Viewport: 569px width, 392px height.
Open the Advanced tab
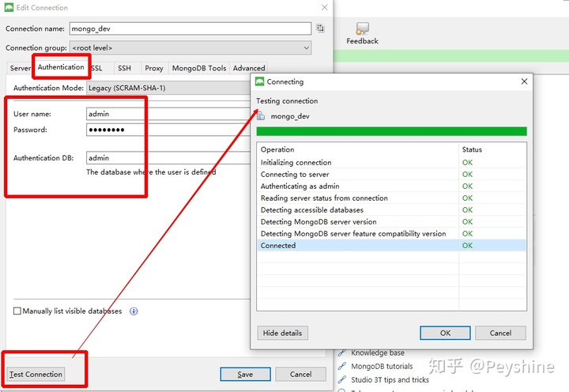[249, 68]
